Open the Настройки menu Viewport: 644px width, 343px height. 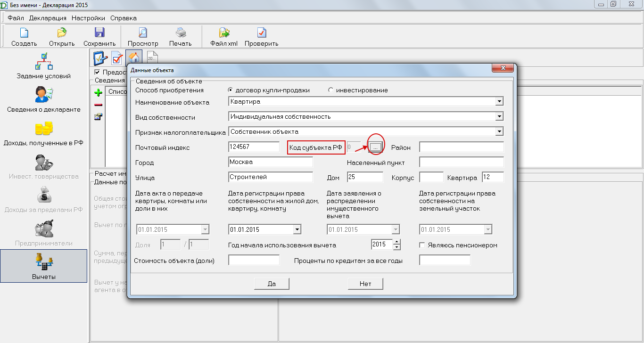[x=88, y=18]
